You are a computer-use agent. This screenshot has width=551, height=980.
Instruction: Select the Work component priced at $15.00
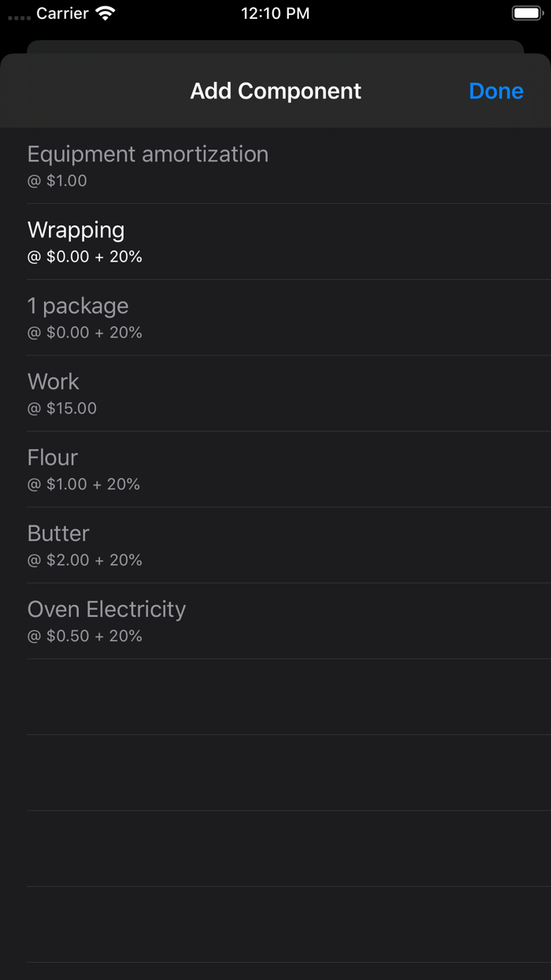[54, 382]
